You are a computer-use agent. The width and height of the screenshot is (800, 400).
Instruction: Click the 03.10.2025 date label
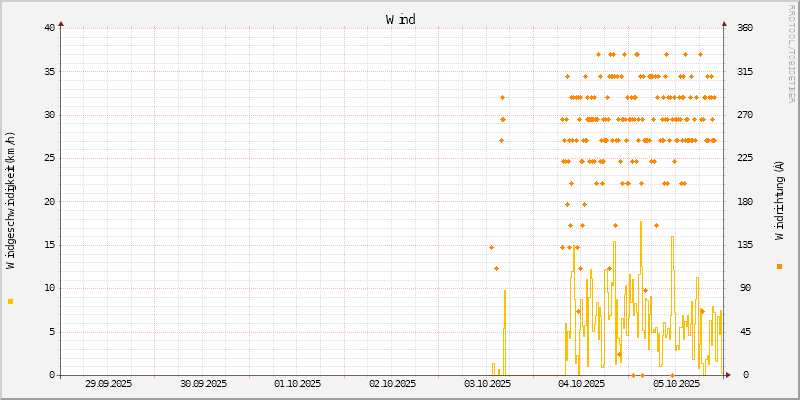(x=488, y=383)
